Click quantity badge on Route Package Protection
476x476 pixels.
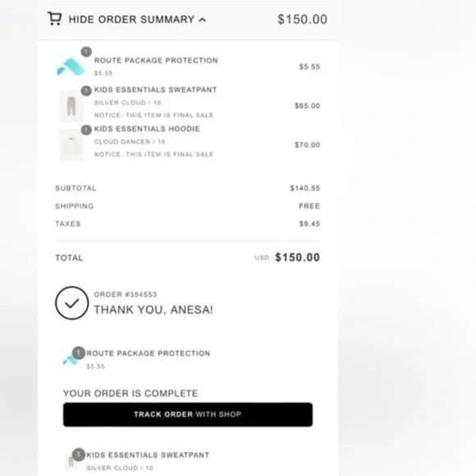point(86,52)
